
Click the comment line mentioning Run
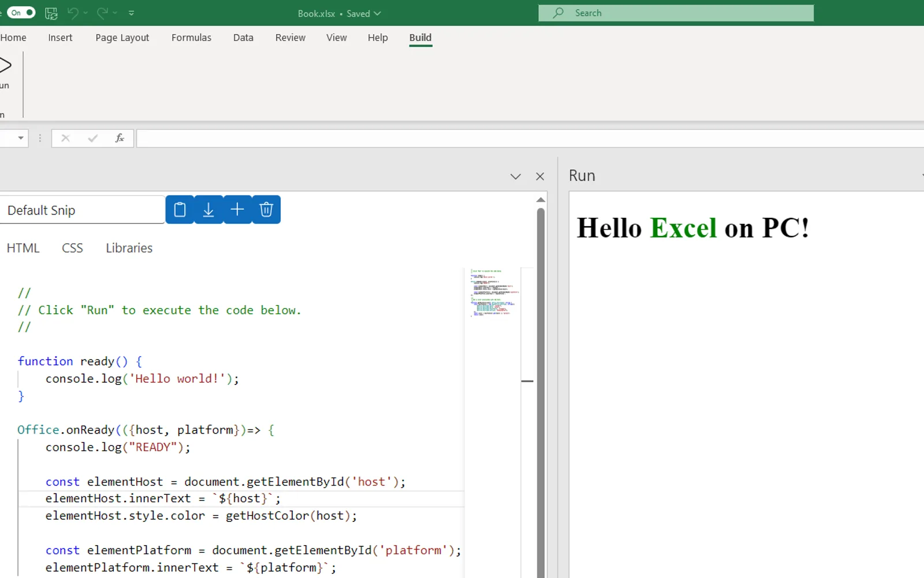coord(159,310)
